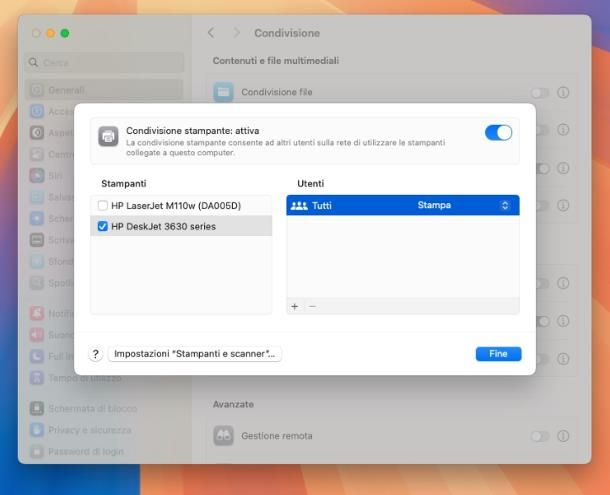Click the search magnifier icon
This screenshot has height=495, width=610.
[34, 62]
